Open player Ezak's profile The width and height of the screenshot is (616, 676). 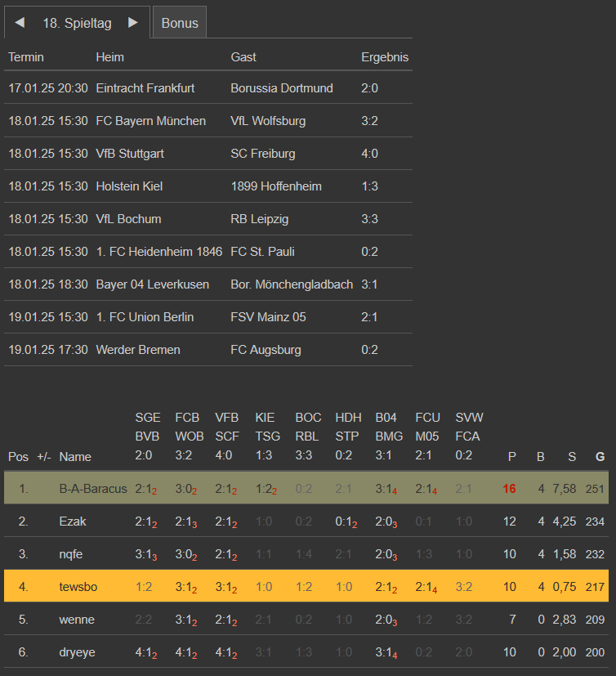point(73,522)
